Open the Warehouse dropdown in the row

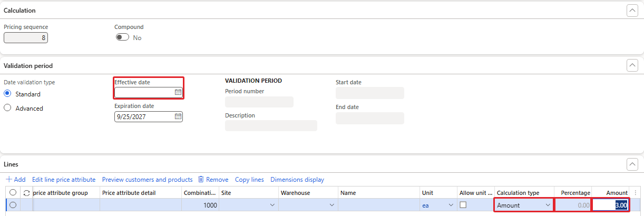tap(332, 205)
